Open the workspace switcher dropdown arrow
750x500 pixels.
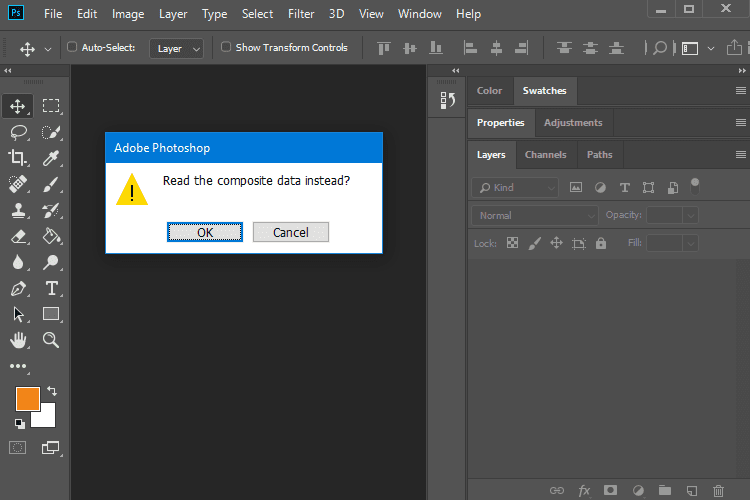[711, 48]
